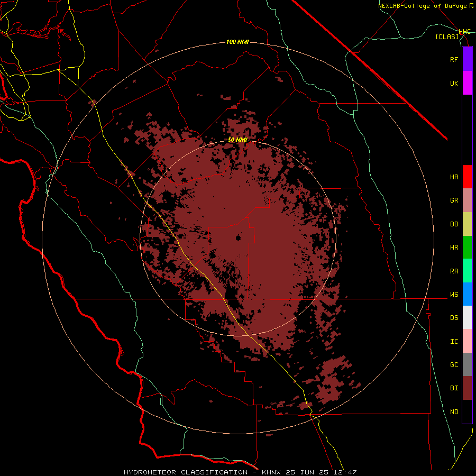This screenshot has width=476, height=476.
Task: Click the RF purple legend swatch
Action: pyautogui.click(x=467, y=59)
